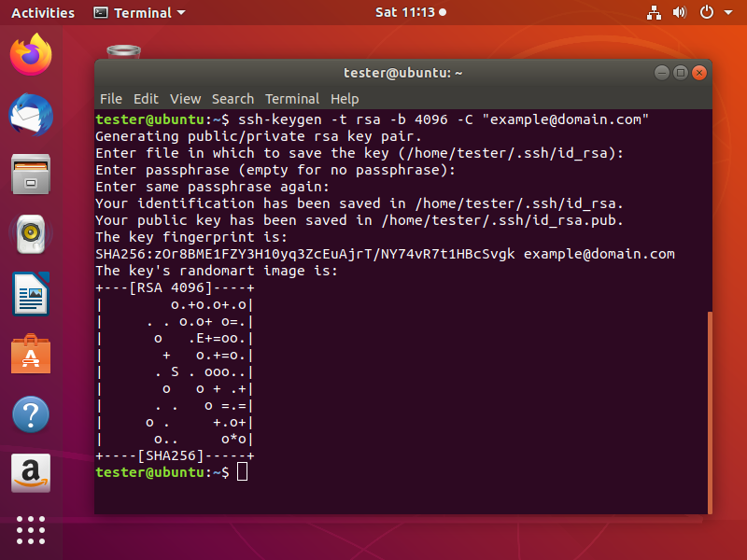747x560 pixels.
Task: Open the Help menu in terminal
Action: (x=345, y=99)
